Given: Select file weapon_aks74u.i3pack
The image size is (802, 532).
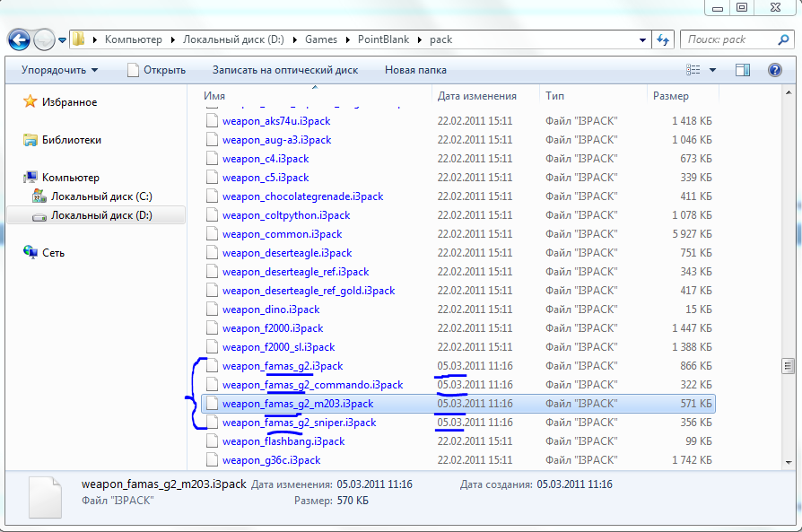Looking at the screenshot, I should (x=276, y=121).
